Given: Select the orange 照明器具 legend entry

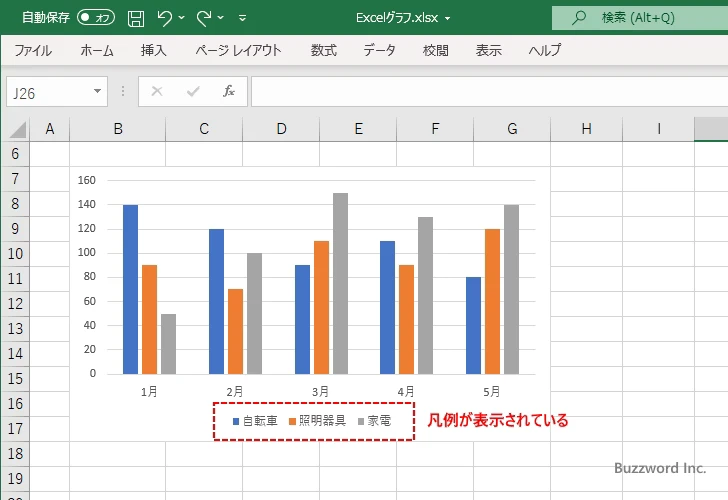Looking at the screenshot, I should pyautogui.click(x=318, y=421).
